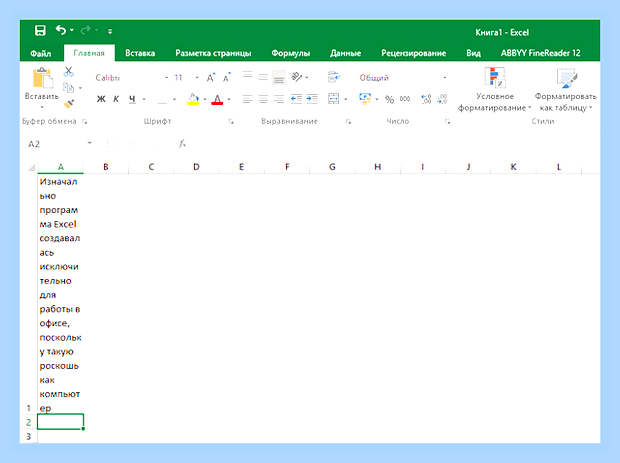Viewport: 620px width, 463px height.
Task: Open Выравнивание dialog launcher
Action: [348, 121]
